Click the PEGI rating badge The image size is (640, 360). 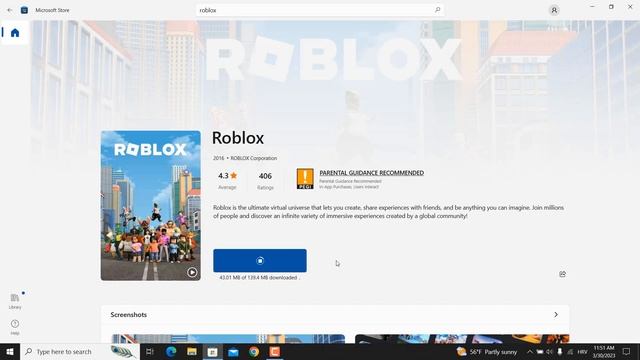tap(305, 178)
